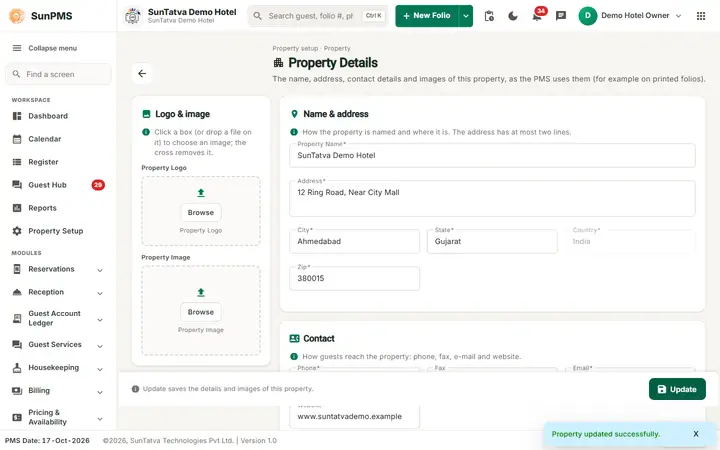Click into the State field
This screenshot has height=450, width=720.
pyautogui.click(x=492, y=241)
